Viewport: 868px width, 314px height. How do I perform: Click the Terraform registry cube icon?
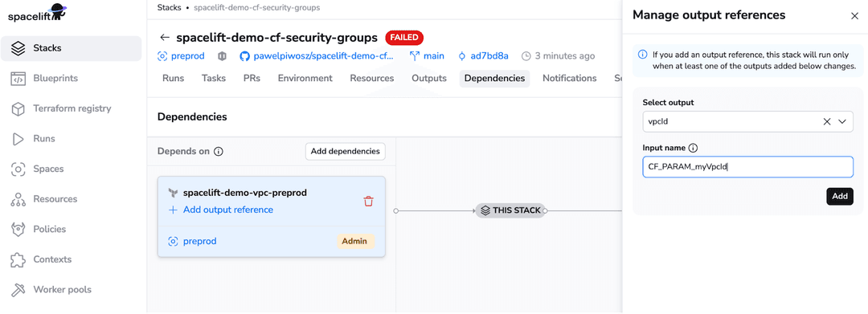click(18, 109)
